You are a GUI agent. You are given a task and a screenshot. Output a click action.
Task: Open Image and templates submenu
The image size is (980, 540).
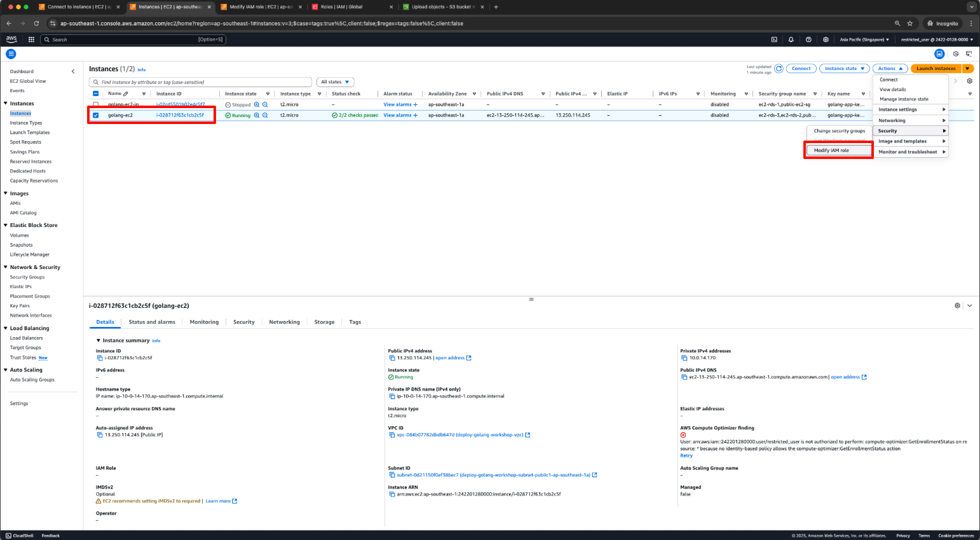point(911,141)
